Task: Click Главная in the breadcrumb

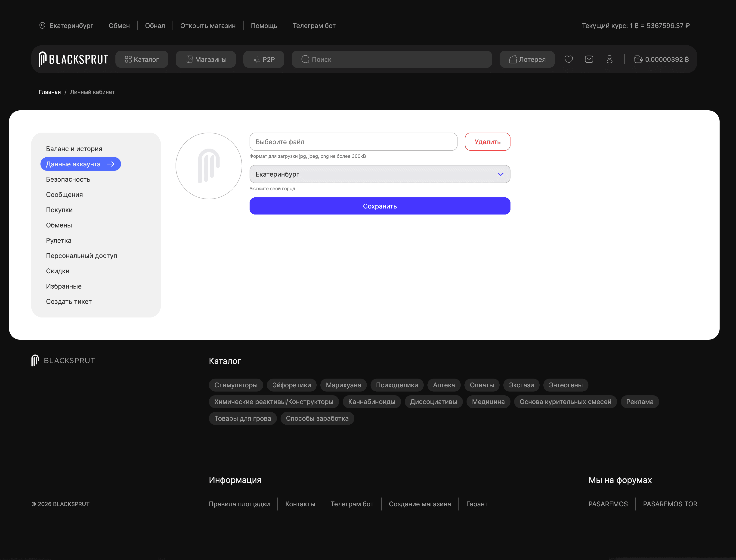Action: coord(49,92)
